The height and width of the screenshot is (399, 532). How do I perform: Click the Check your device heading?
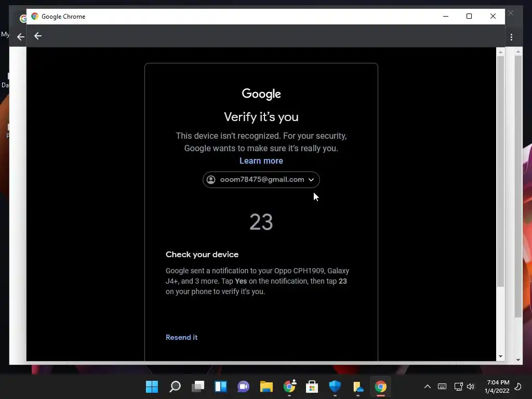(202, 255)
